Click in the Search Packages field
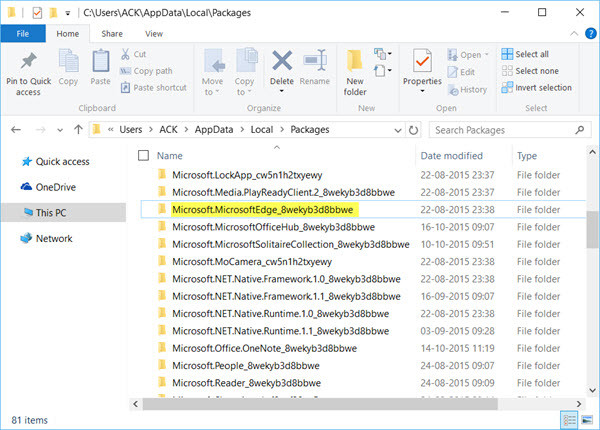600x430 pixels. 510,130
